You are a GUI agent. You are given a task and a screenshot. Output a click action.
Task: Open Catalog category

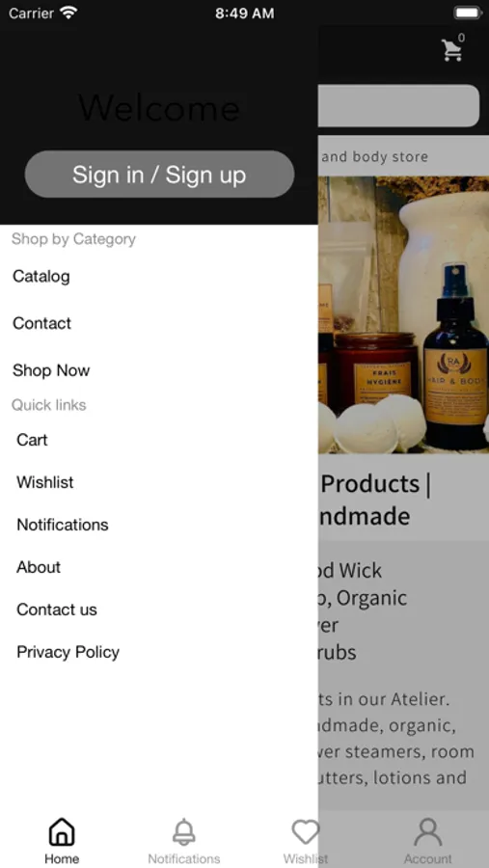[41, 276]
